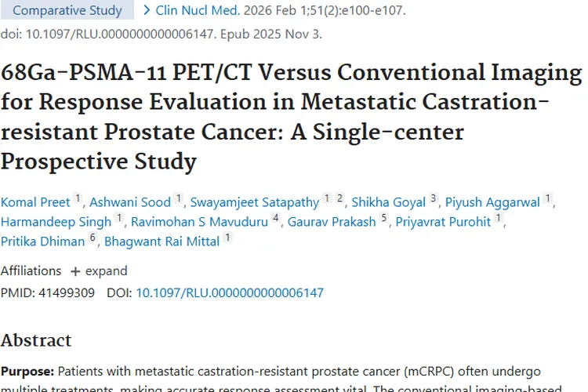Open author Piyush Aggarwal's link
Viewport: 588px width, 392px height.
492,202
